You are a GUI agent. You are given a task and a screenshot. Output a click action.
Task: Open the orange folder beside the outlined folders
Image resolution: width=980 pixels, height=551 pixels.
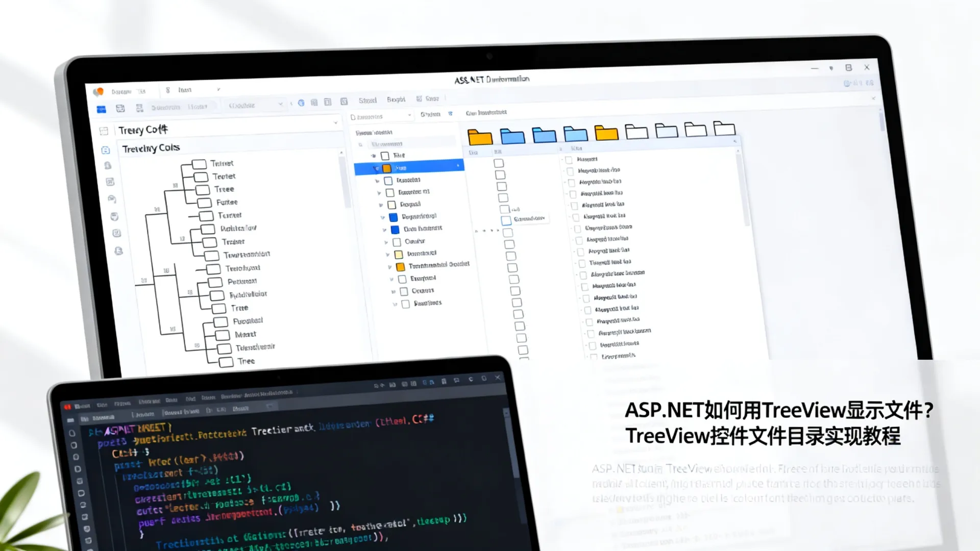pos(606,132)
